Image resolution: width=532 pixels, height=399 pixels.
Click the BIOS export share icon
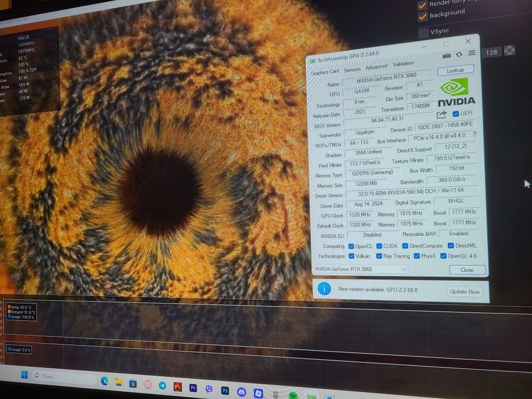point(441,115)
